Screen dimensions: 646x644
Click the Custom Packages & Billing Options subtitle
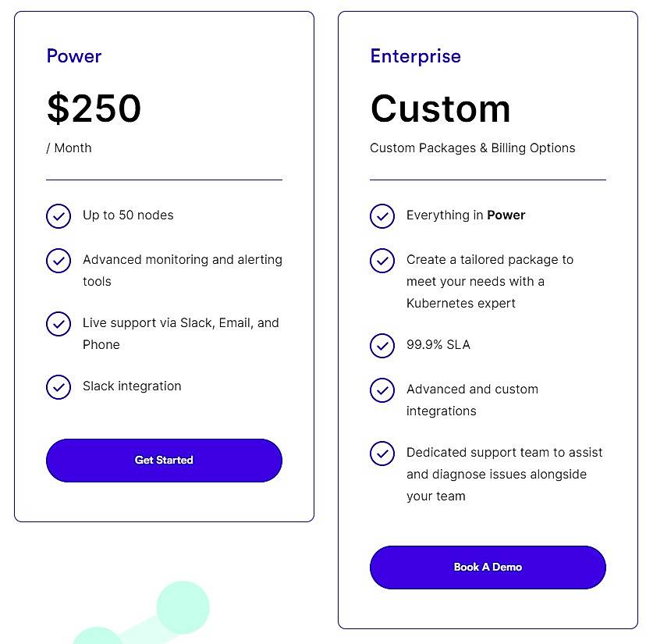[x=472, y=148]
